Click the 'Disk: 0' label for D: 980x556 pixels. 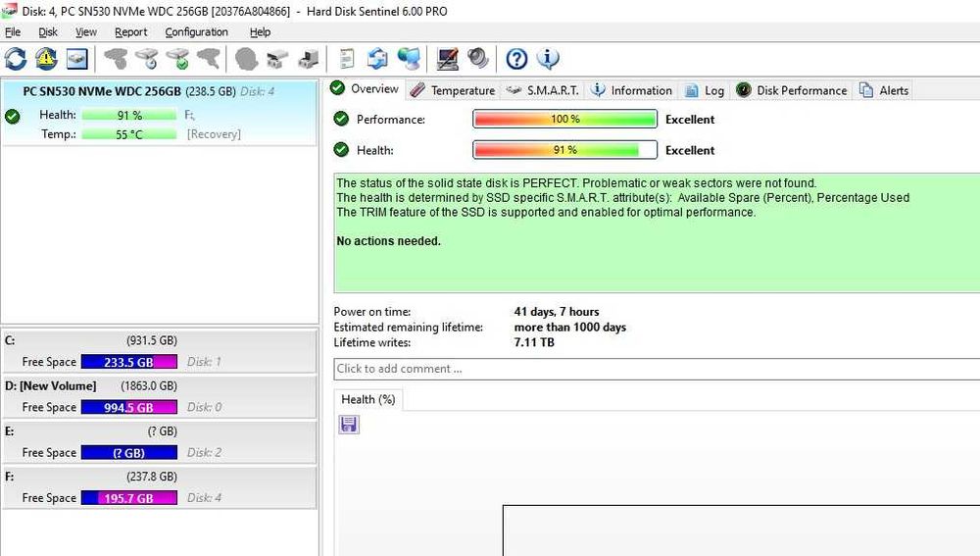205,407
